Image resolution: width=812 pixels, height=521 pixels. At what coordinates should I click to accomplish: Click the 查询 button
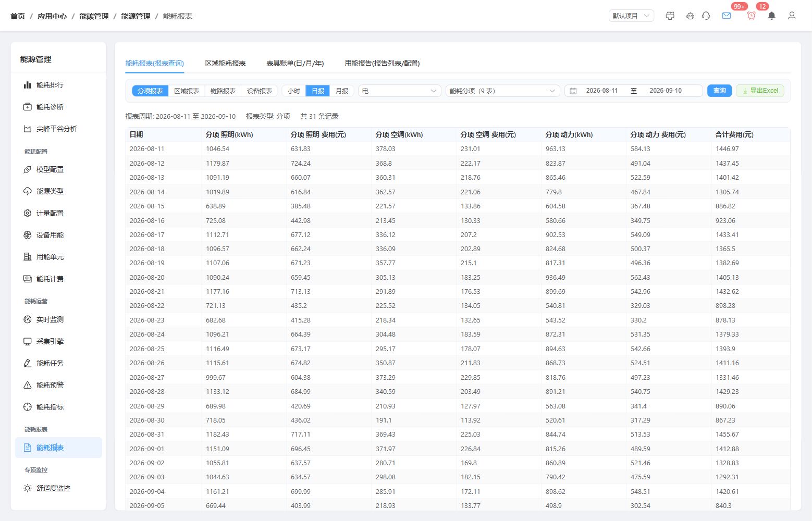tap(720, 91)
